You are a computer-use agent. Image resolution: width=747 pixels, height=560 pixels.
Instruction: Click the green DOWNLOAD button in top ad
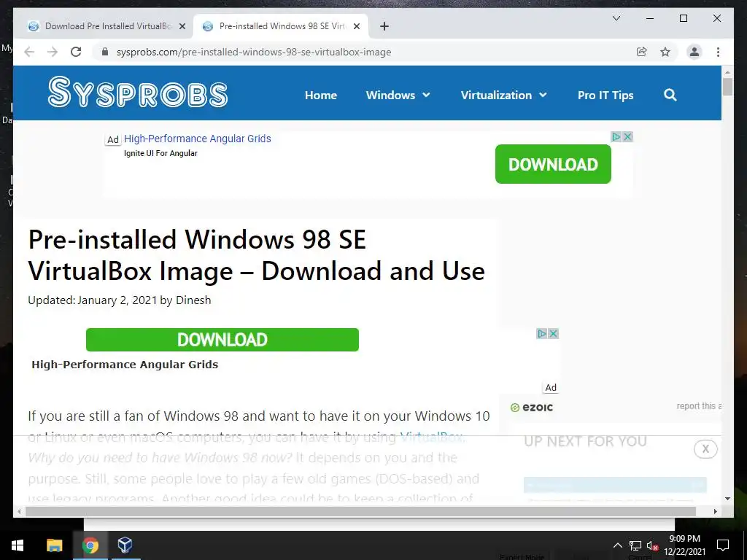[553, 164]
